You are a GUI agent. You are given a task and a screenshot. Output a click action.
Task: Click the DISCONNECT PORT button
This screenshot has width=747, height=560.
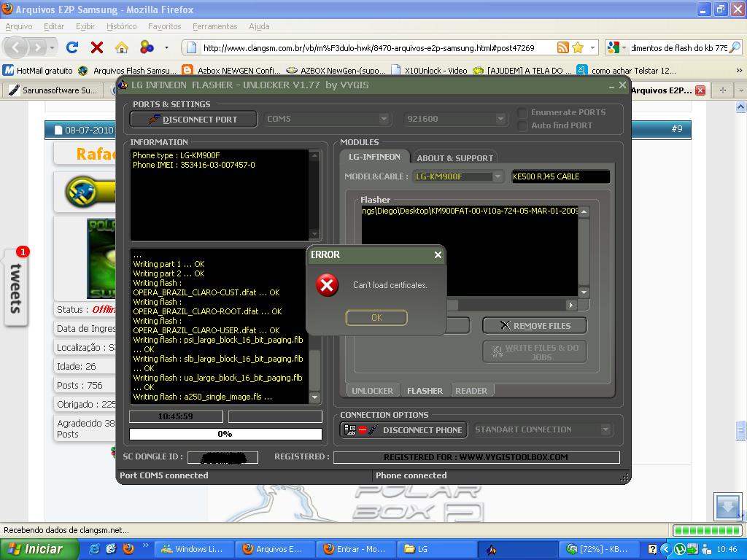pyautogui.click(x=193, y=119)
